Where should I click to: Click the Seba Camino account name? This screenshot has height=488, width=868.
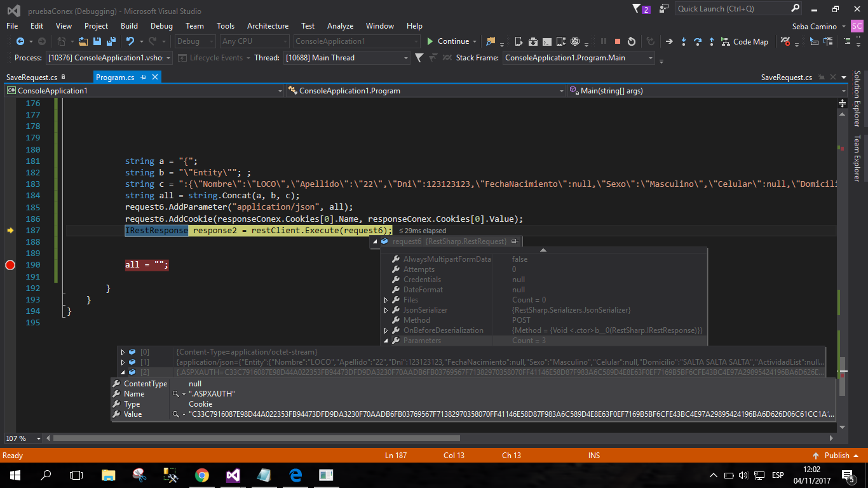point(815,26)
